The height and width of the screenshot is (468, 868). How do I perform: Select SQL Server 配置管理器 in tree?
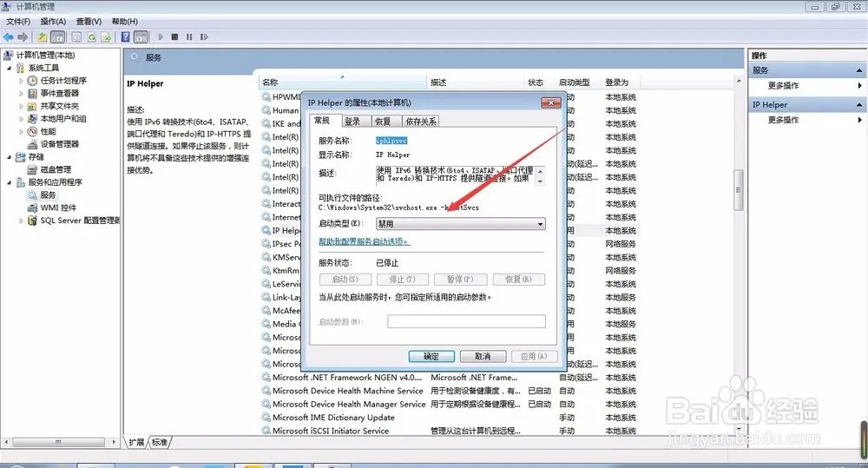(x=80, y=221)
